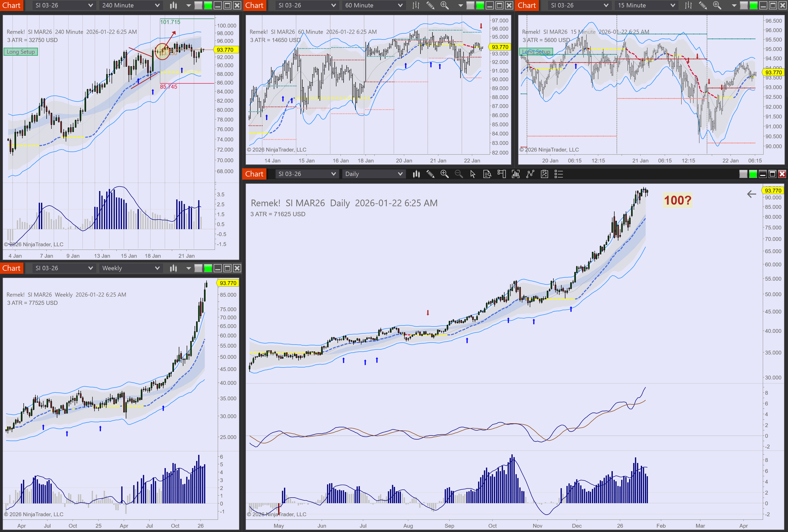Viewport: 788px width, 532px height.
Task: Toggle green link button on Daily chart
Action: 753,174
